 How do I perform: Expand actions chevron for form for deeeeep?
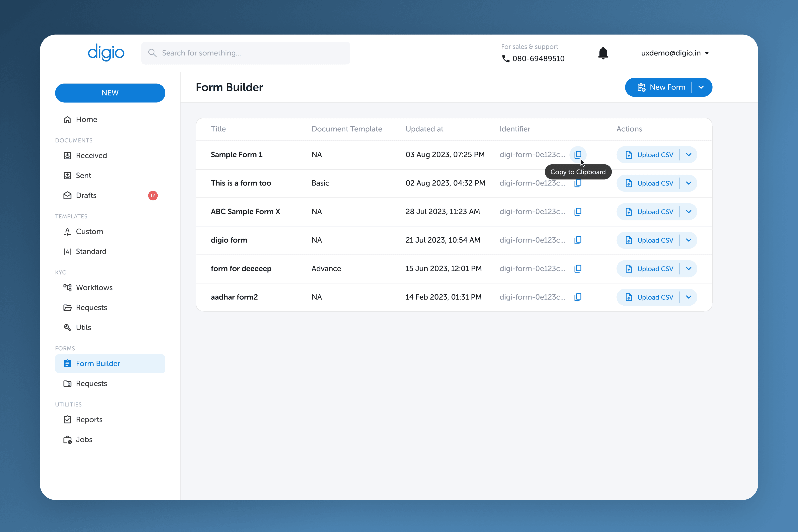coord(688,269)
